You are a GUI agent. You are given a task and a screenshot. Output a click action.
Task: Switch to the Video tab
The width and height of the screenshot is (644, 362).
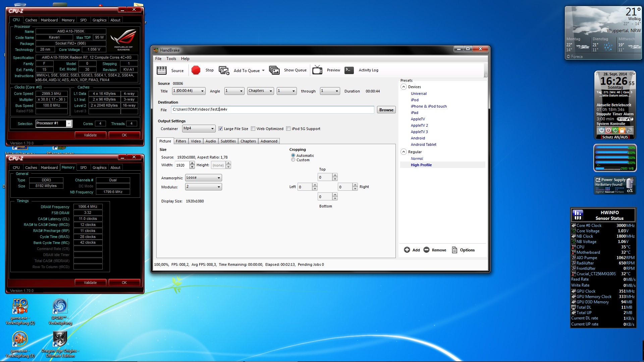[196, 141]
